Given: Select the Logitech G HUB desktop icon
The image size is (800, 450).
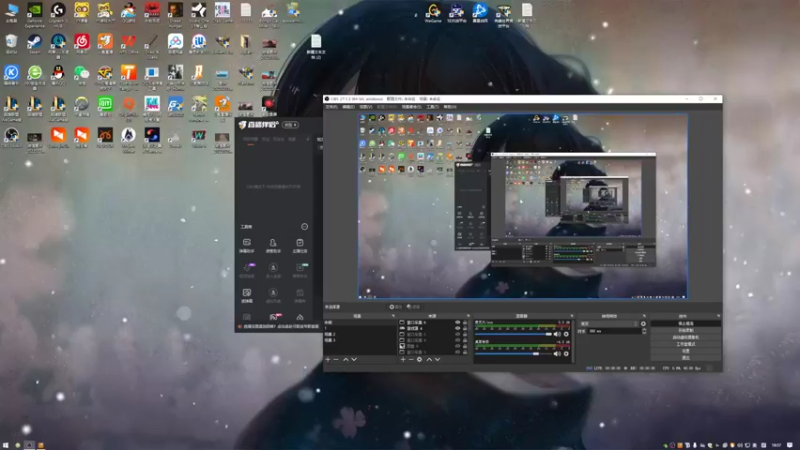Looking at the screenshot, I should [58, 14].
